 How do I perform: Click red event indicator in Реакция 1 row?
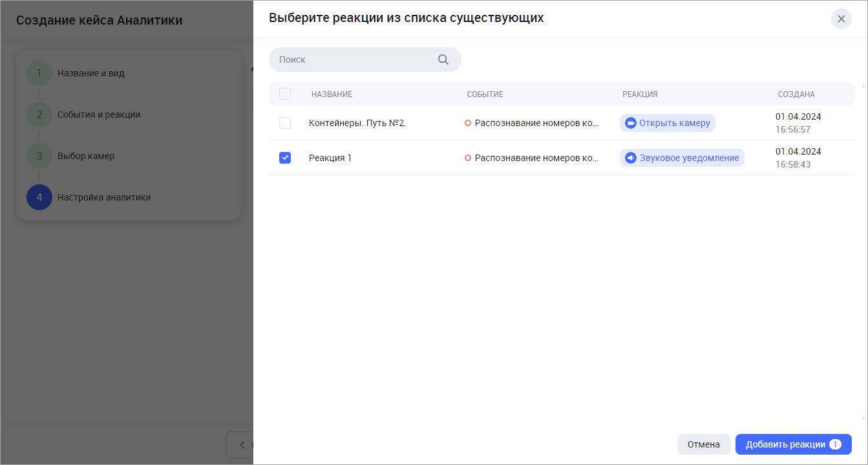(x=468, y=158)
